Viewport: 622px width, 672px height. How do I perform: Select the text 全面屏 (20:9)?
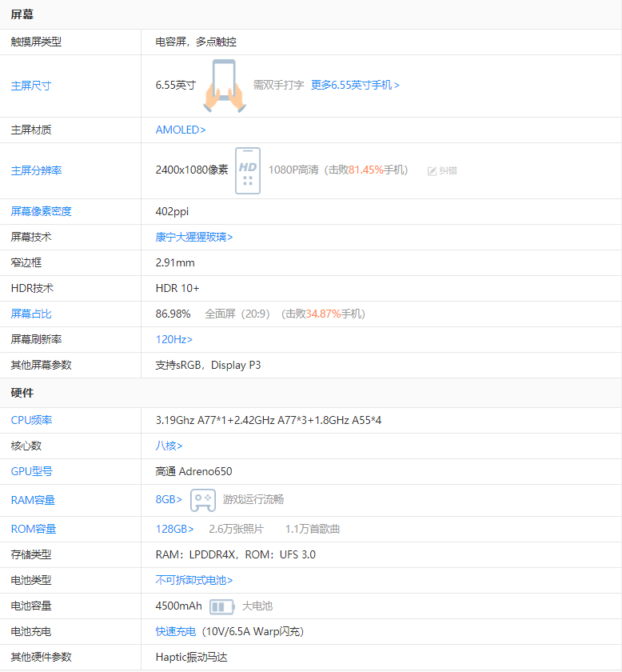237,314
